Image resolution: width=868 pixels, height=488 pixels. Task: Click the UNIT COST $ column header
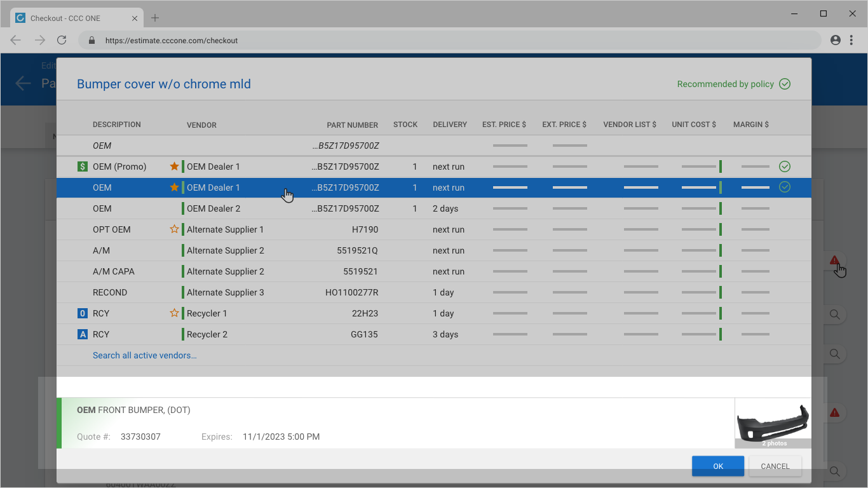[694, 125]
